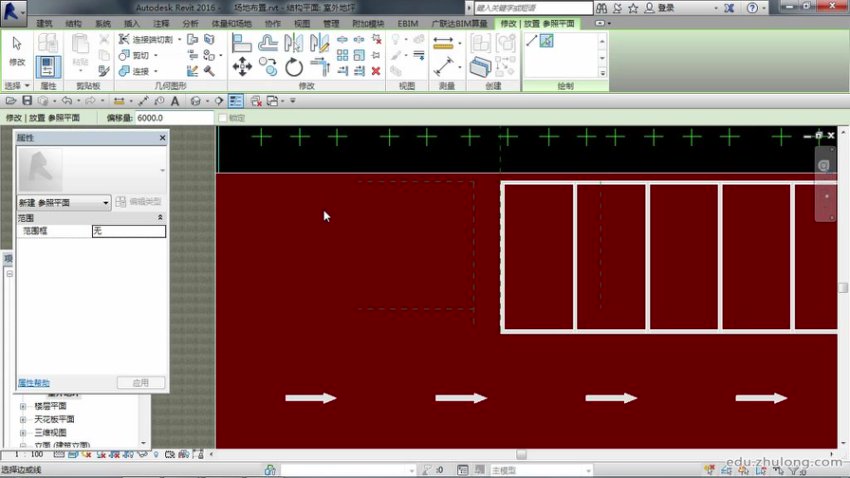
Task: Click the red Delete icon
Action: point(376,71)
